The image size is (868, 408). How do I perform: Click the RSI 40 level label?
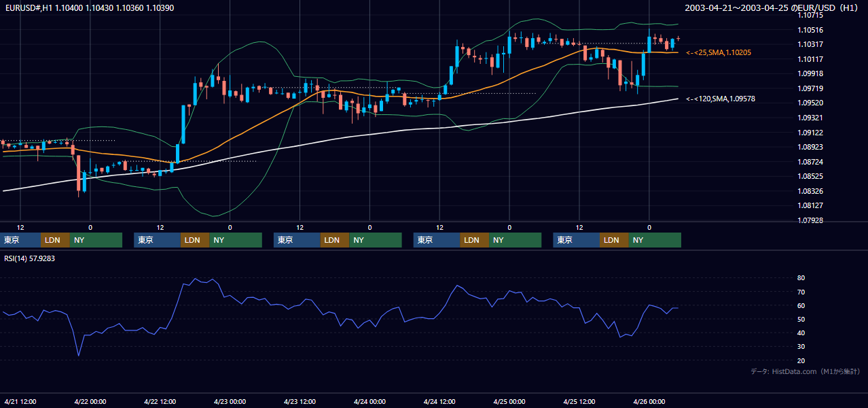point(801,333)
